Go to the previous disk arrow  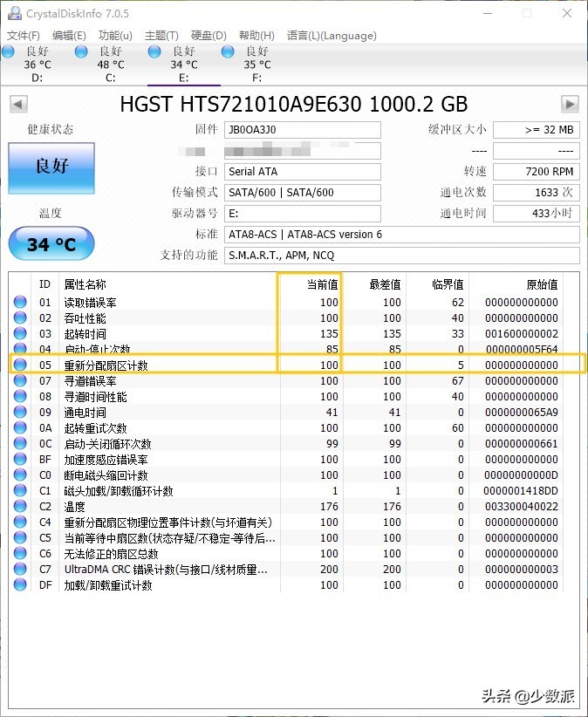point(18,105)
